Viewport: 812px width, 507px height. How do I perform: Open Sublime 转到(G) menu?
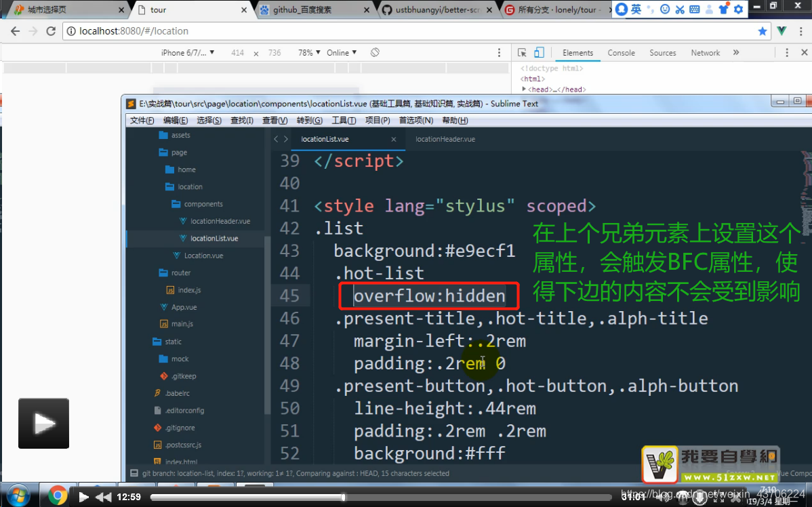310,120
